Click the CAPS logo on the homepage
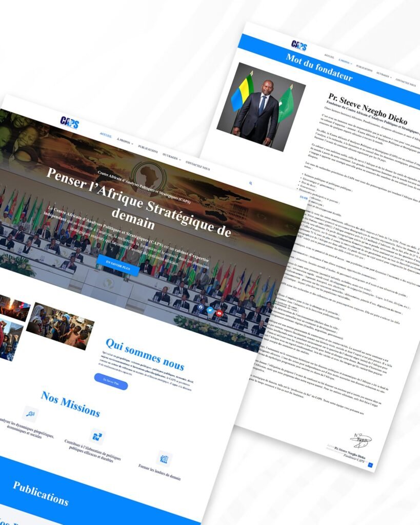The width and height of the screenshot is (420, 525). 70,123
